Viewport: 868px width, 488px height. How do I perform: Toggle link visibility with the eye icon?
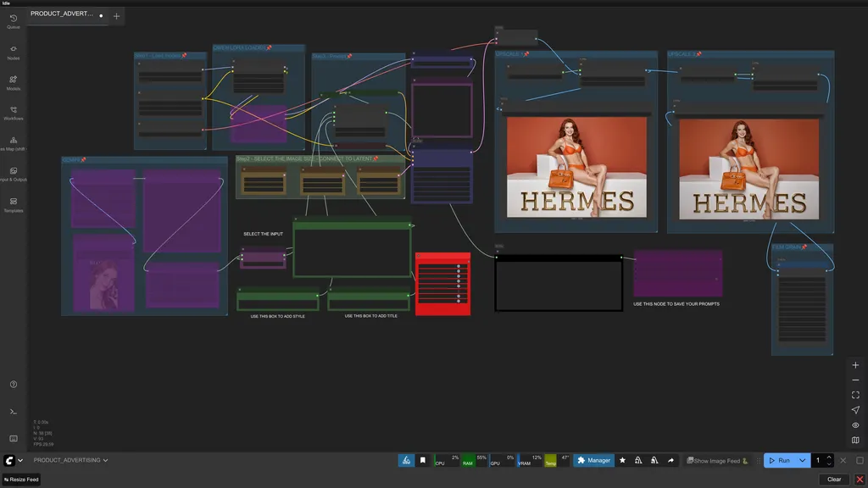pos(855,425)
